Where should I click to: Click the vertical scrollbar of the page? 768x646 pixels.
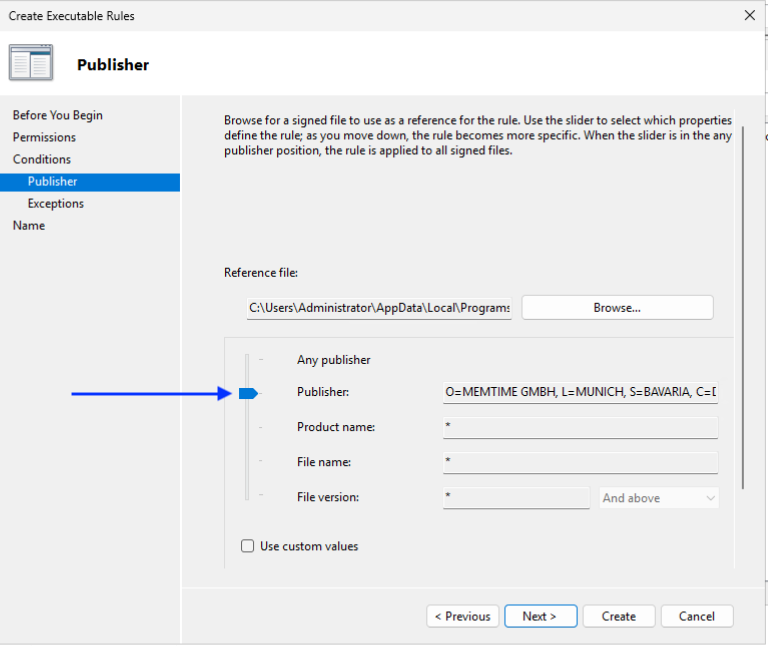coord(743,308)
